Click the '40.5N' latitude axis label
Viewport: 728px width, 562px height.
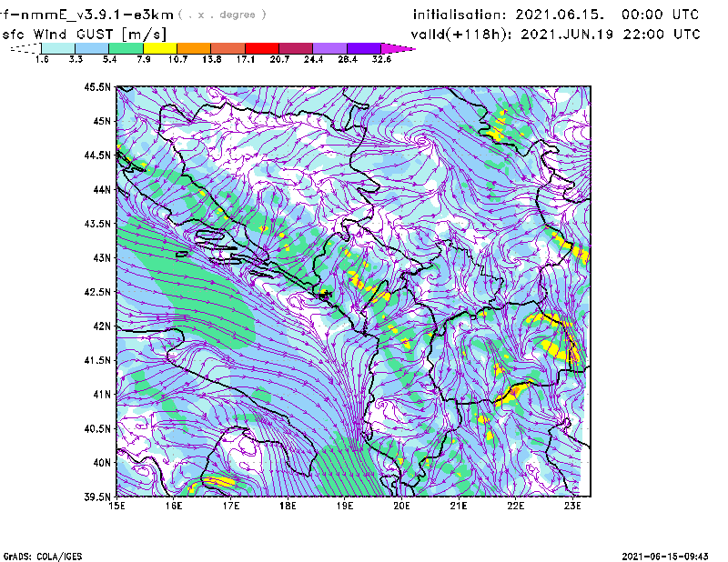(97, 428)
